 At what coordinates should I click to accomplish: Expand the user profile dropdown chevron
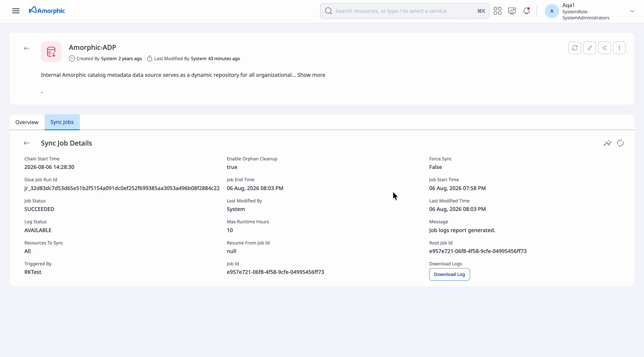(632, 11)
